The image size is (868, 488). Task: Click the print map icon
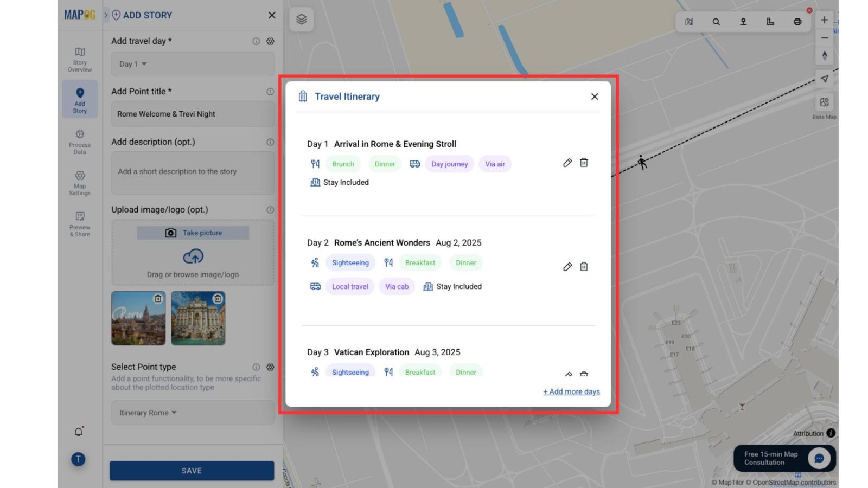pos(797,22)
